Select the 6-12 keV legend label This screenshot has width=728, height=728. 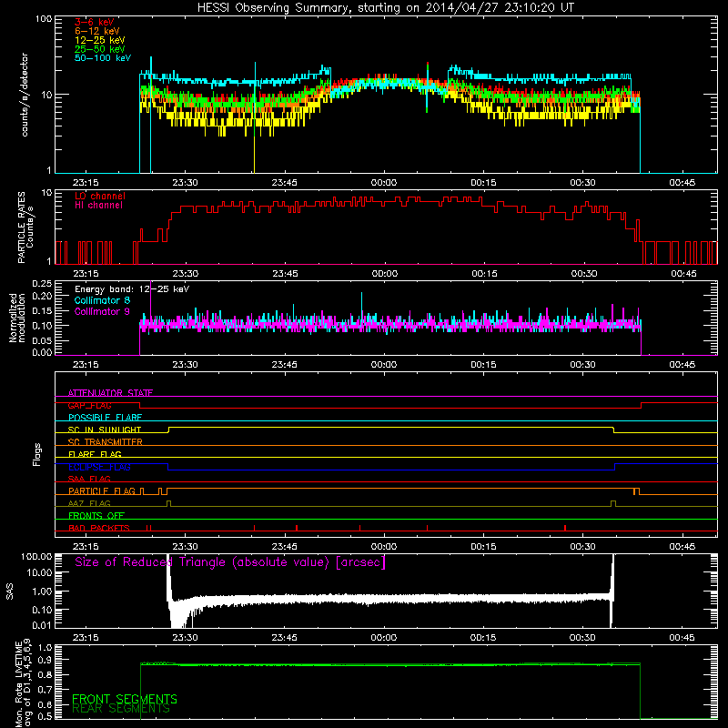tap(96, 31)
